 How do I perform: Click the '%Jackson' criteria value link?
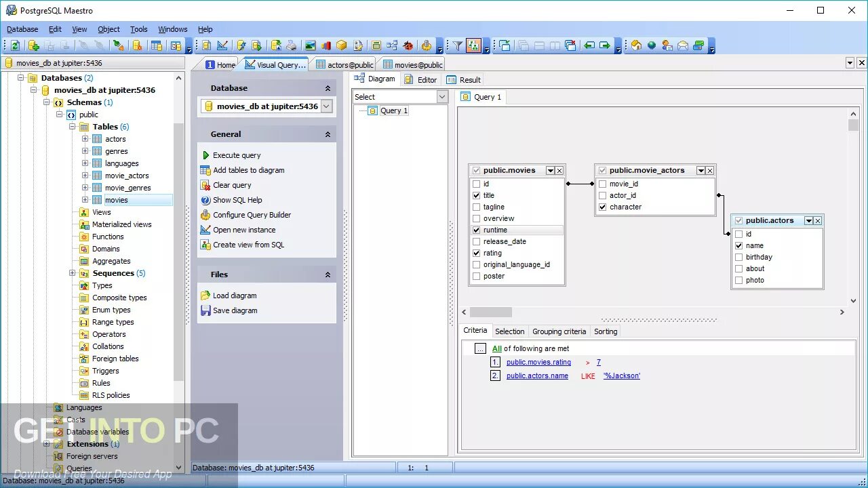tap(622, 375)
